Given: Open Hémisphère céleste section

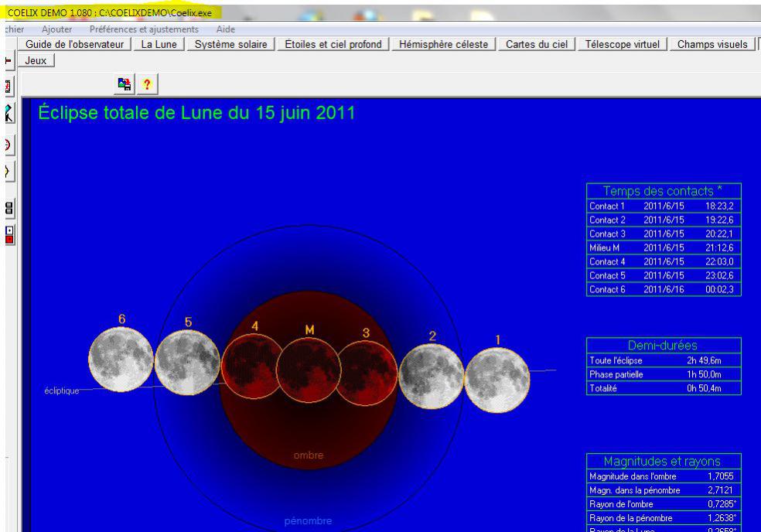Looking at the screenshot, I should 444,44.
